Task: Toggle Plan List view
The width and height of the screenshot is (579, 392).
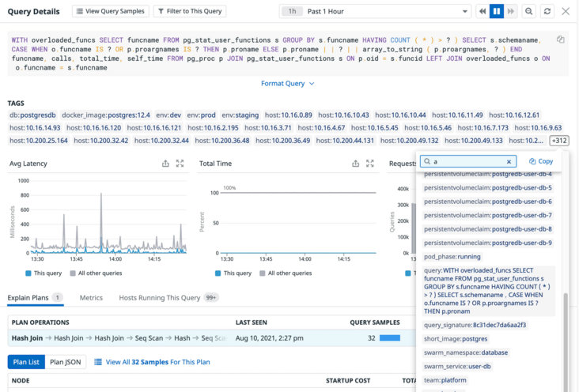Action: pyautogui.click(x=23, y=362)
